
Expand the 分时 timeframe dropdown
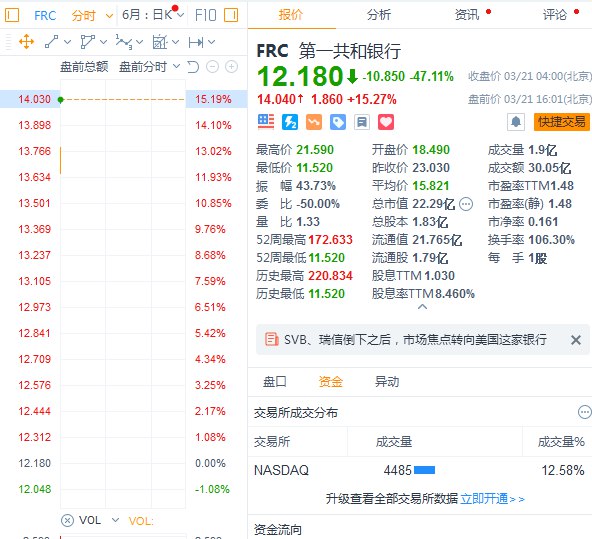109,16
